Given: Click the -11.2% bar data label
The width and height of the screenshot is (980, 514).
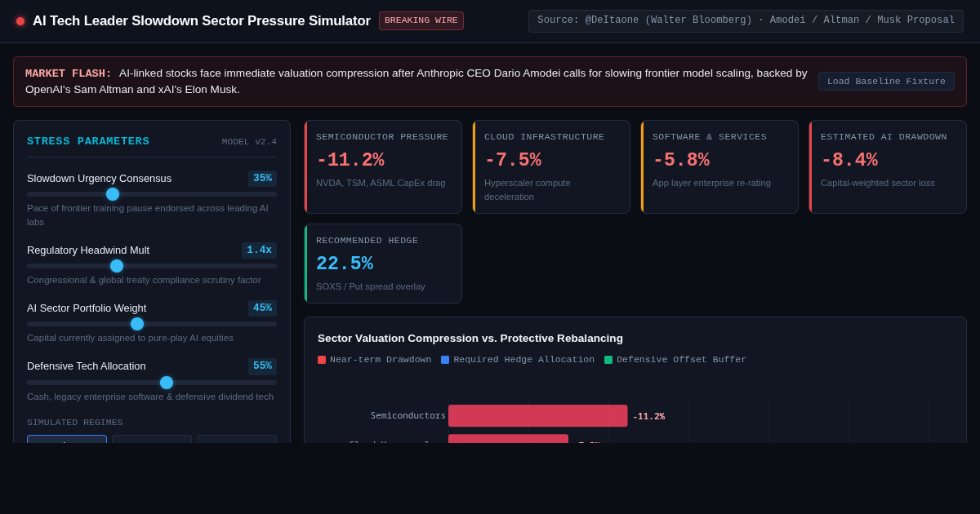Looking at the screenshot, I should (x=648, y=416).
